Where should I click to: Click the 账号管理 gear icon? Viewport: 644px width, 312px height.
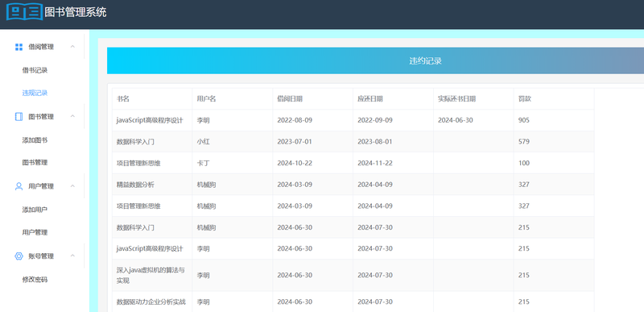coord(19,256)
